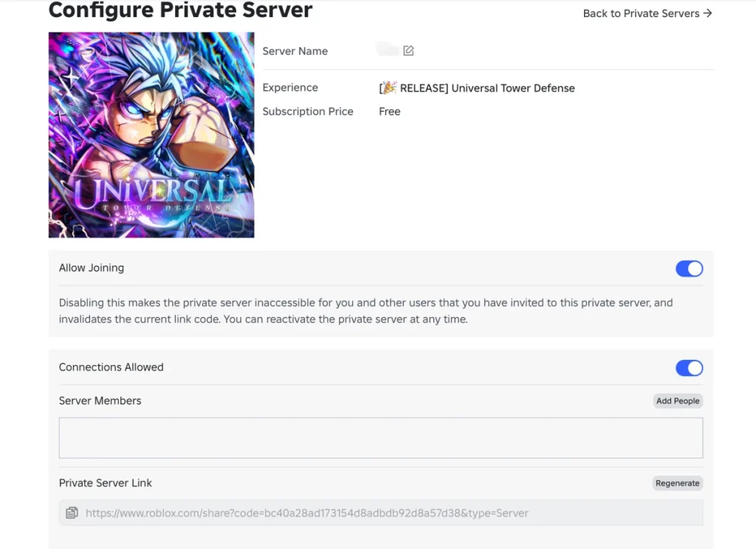
Task: Copy private server link via clipboard icon
Action: 72,512
